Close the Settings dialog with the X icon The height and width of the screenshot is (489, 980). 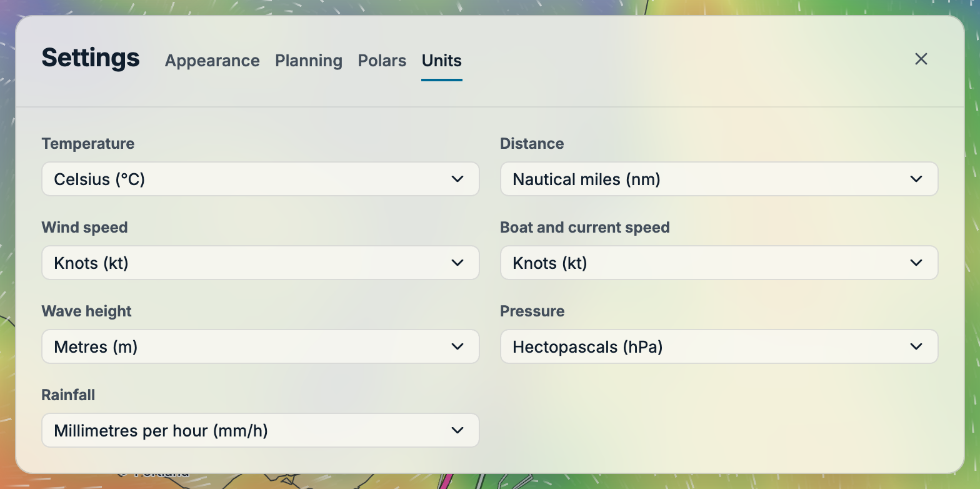click(x=921, y=59)
